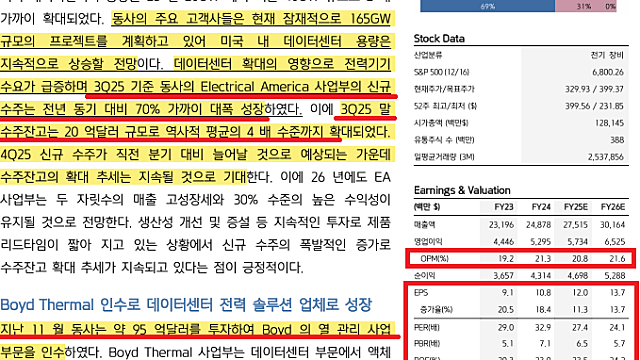Screen dimensions: 640x360
Task: Click the FY25E column header
Action: tap(576, 207)
